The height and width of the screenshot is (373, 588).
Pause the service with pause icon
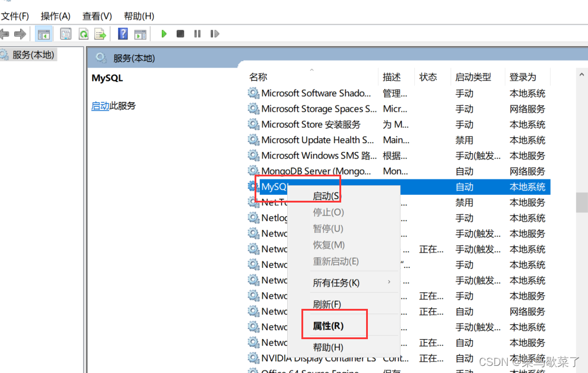[197, 34]
